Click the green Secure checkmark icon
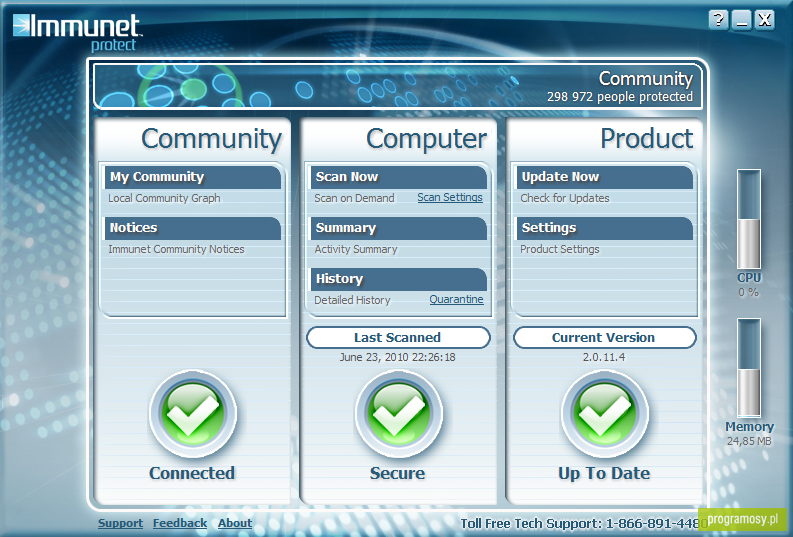This screenshot has height=537, width=793. (398, 414)
